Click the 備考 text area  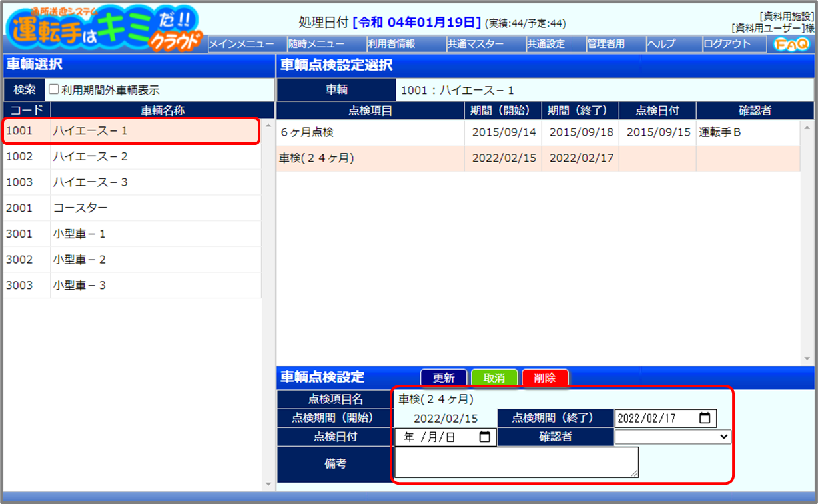coord(516,462)
